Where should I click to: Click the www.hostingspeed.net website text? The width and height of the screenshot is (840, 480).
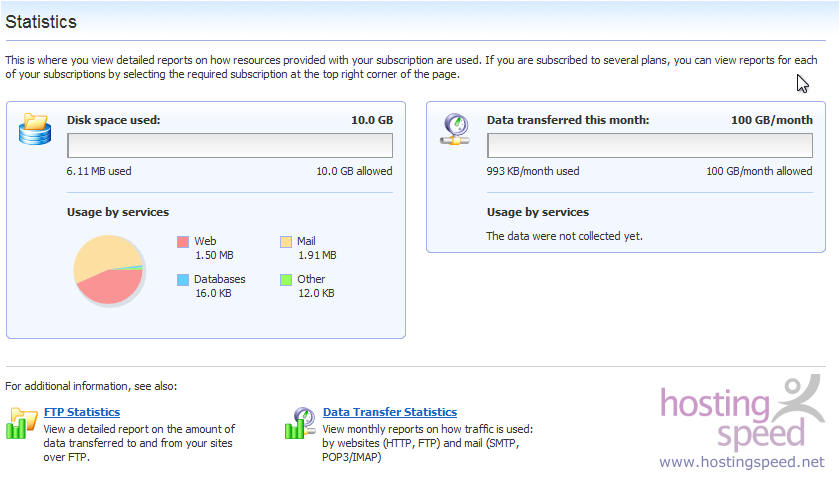pos(742,462)
